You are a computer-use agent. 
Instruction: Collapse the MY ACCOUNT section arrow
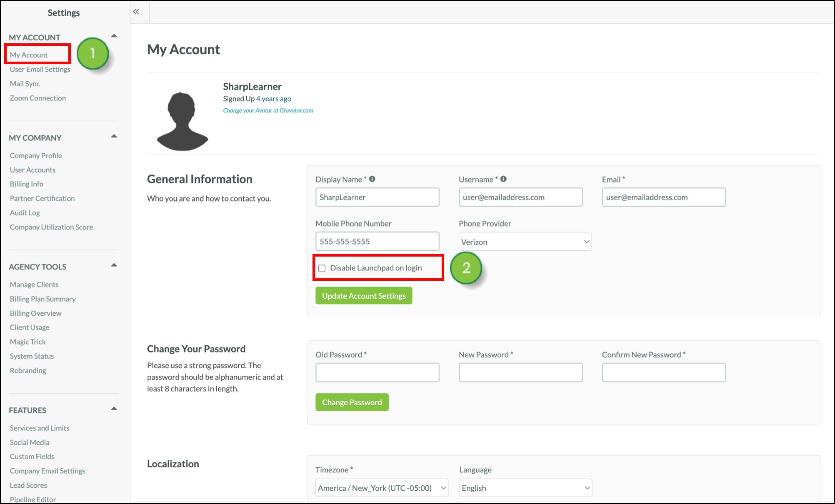click(x=114, y=36)
